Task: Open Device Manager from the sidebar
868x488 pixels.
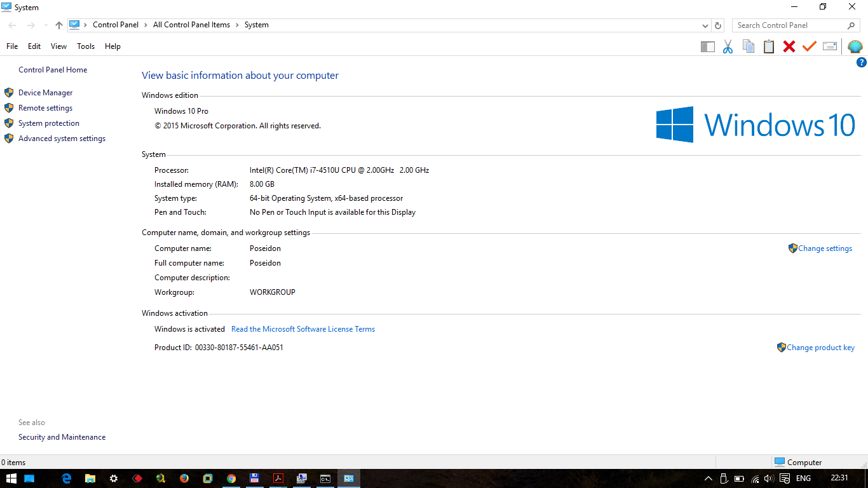Action: [x=45, y=93]
